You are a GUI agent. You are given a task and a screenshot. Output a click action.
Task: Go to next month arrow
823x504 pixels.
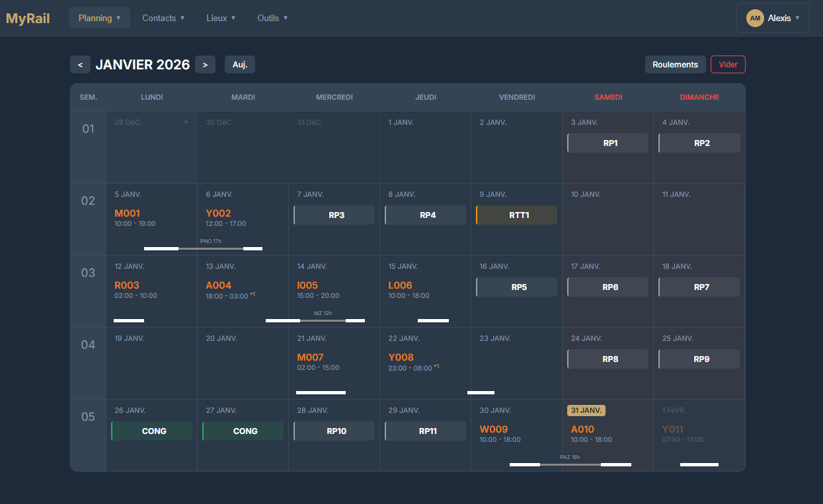pos(205,65)
